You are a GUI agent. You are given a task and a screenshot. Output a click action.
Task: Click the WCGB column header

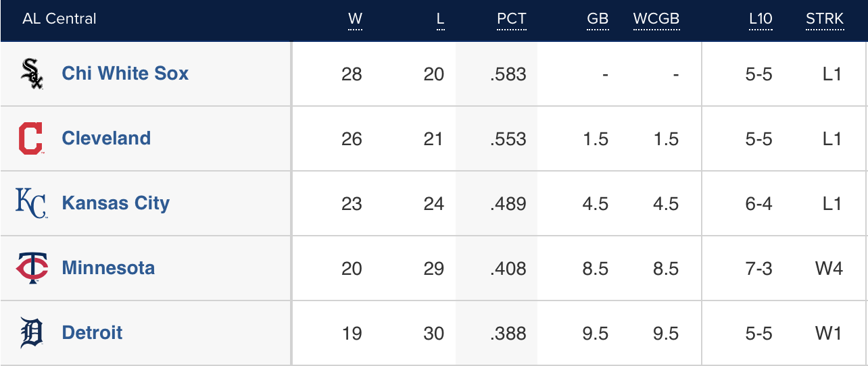(x=656, y=19)
